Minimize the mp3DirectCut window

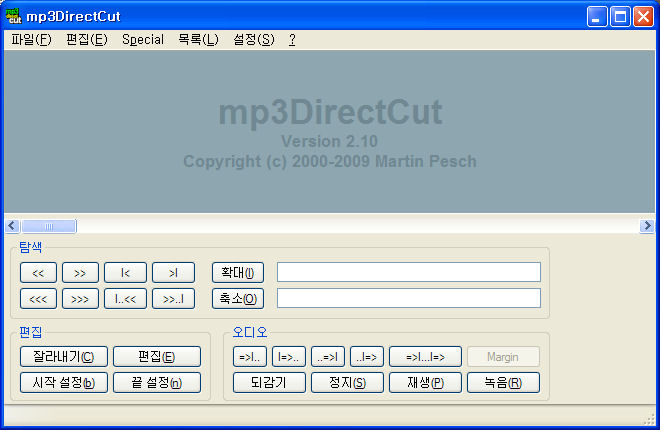(x=597, y=16)
